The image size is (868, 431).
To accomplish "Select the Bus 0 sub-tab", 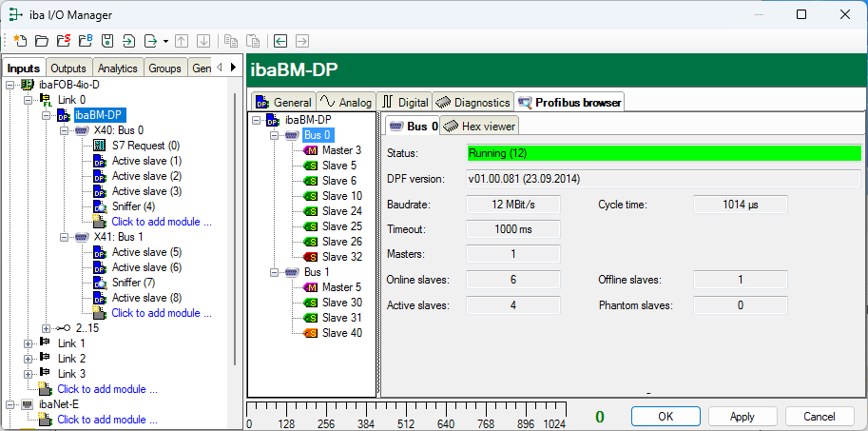I will (x=413, y=126).
